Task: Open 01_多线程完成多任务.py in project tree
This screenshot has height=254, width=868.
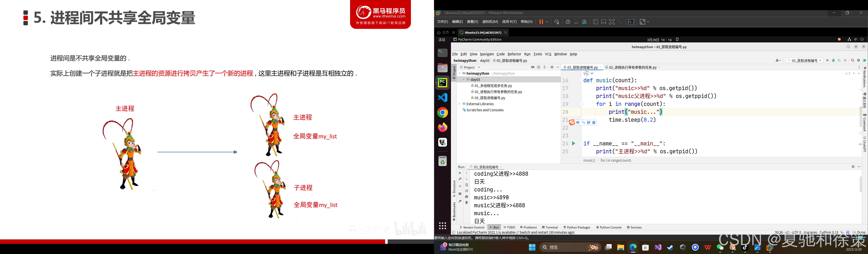Action: coord(493,86)
